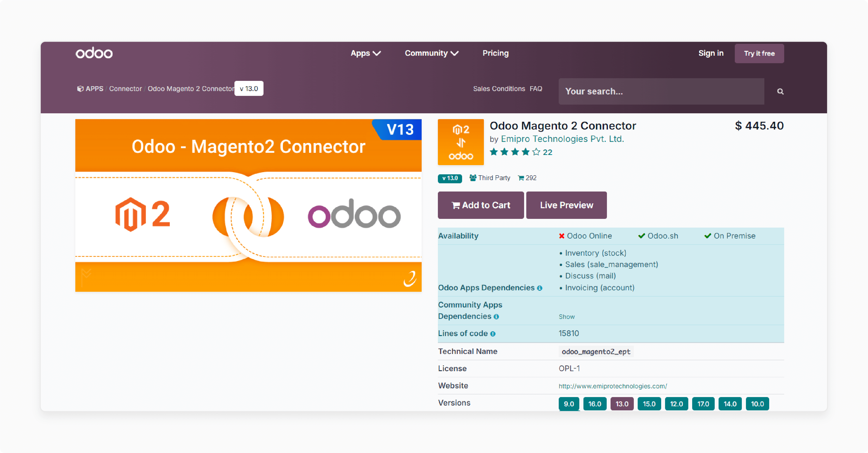Image resolution: width=868 pixels, height=453 pixels.
Task: Click the Magento 2 Odoo app icon
Action: (461, 142)
